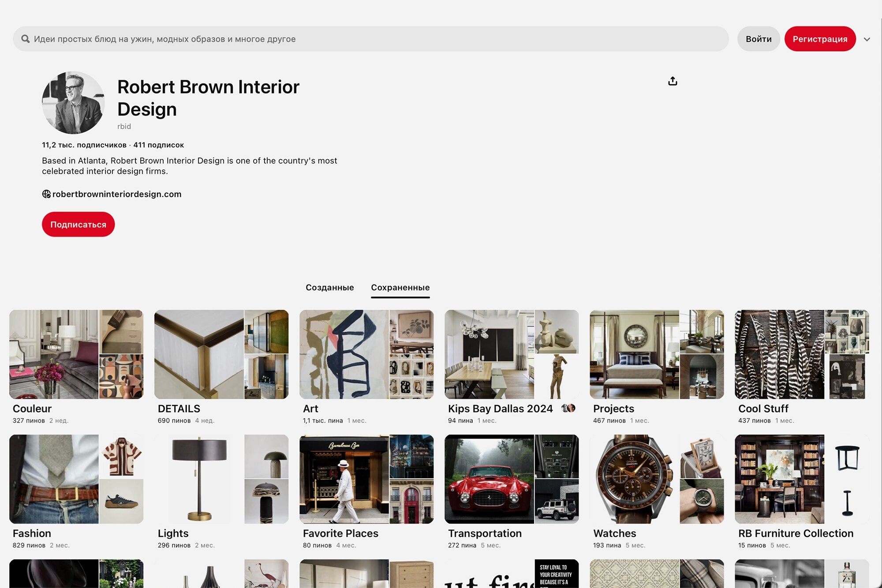Screen dimensions: 882x588
Task: Select the Сохраненные tab
Action: (x=400, y=288)
